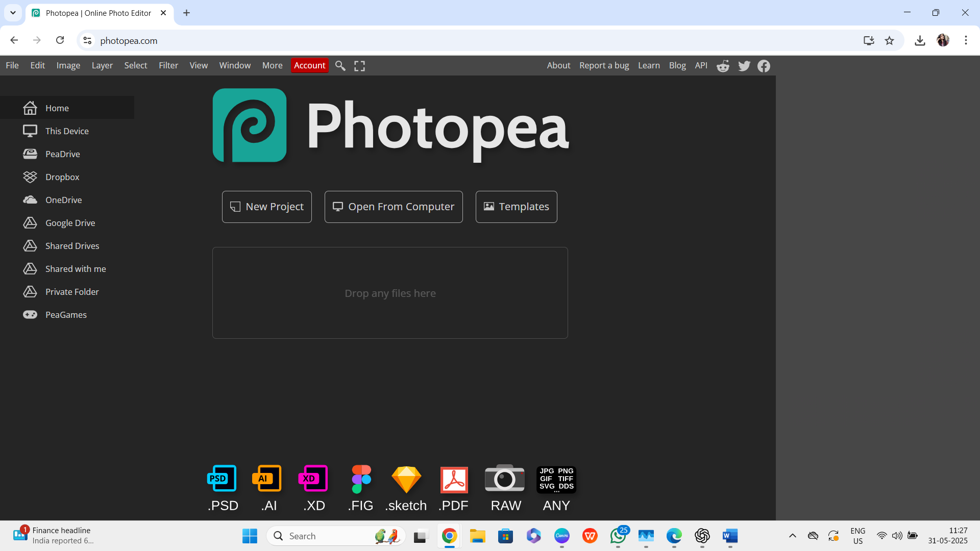980x551 pixels.
Task: Open Photopea's Reddit page icon
Action: pos(723,66)
